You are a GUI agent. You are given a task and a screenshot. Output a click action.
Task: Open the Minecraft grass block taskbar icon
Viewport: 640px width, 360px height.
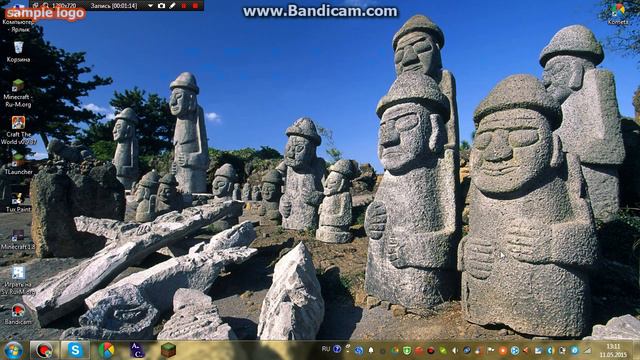tap(168, 350)
